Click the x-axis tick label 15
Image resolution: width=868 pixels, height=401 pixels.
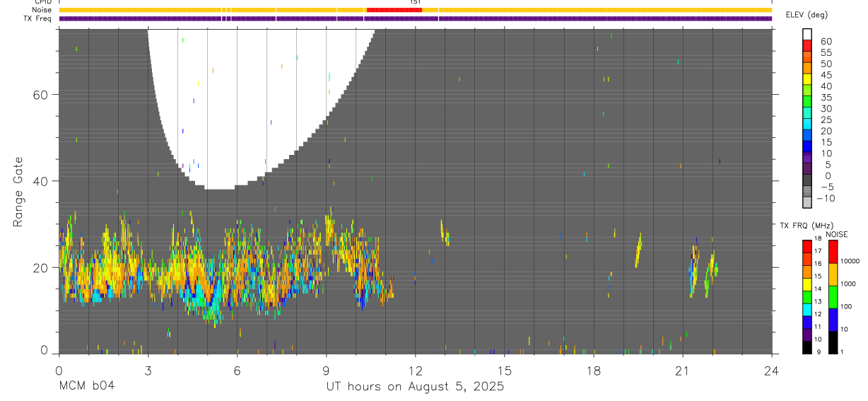pyautogui.click(x=504, y=370)
